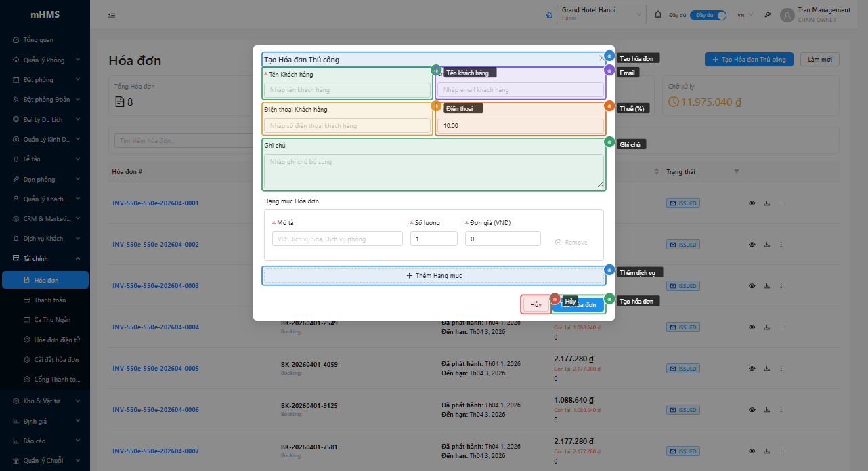The image size is (868, 471).
Task: Click the home icon beside hotel selector
Action: (x=549, y=15)
